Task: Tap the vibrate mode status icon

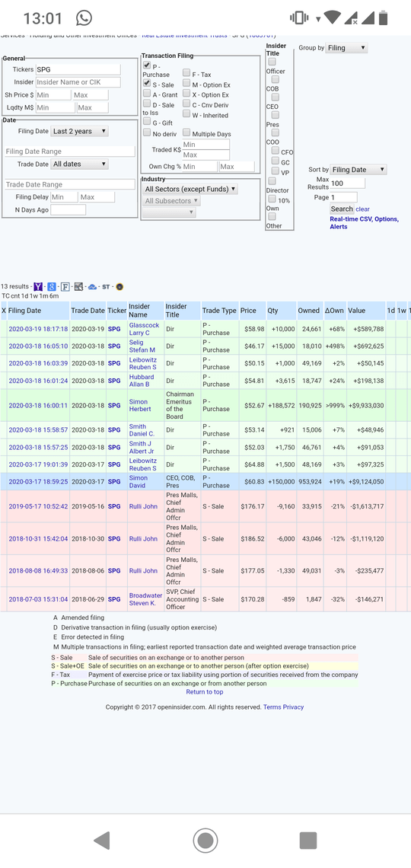Action: coord(298,18)
